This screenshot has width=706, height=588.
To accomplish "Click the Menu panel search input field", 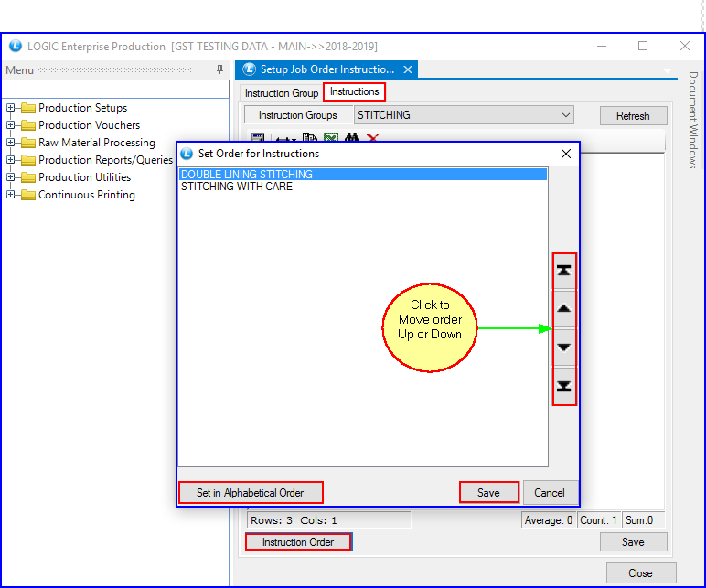I will (x=114, y=90).
